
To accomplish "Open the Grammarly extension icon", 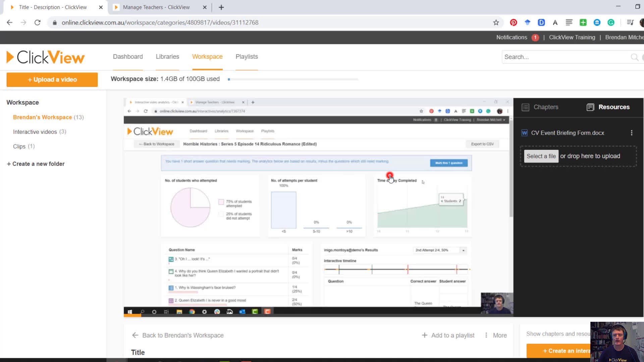I will [611, 22].
